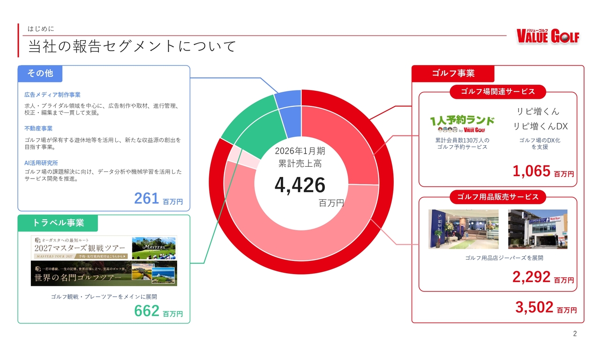Click the 3,502 百万円 total
Screen dimensions: 600x364
546,308
